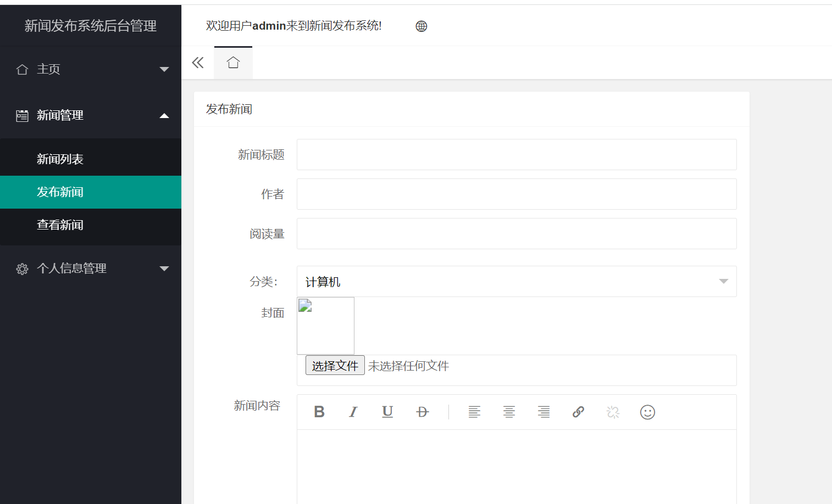
Task: Select 发布新闻 in the sidebar
Action: point(91,192)
